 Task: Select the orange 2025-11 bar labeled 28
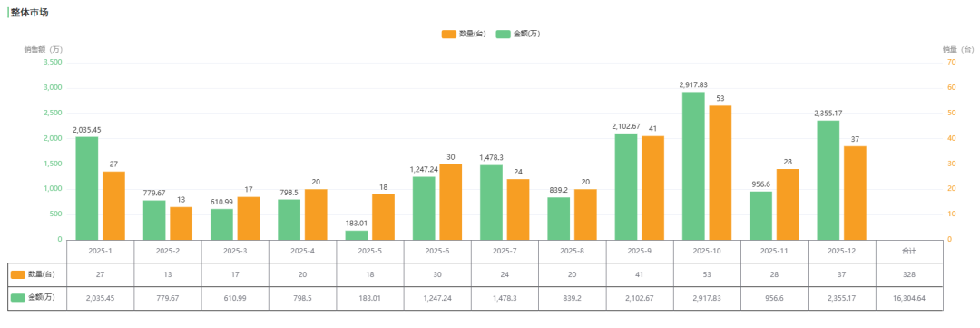(789, 204)
